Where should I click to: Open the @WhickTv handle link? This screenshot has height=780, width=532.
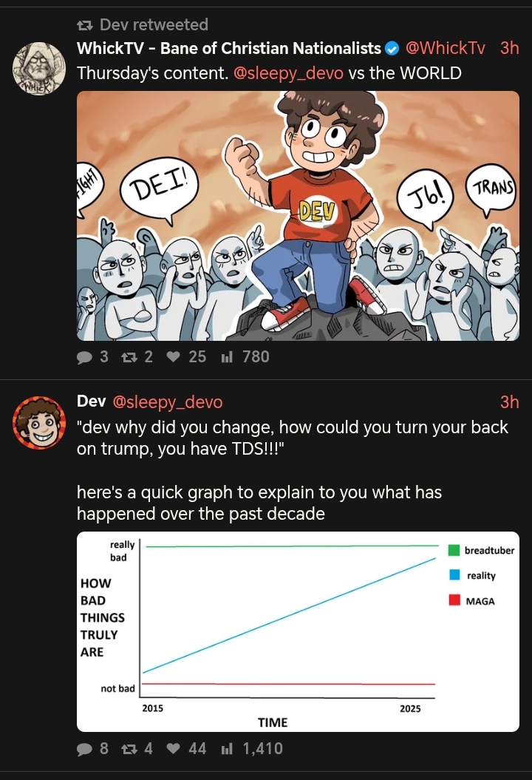pos(445,48)
